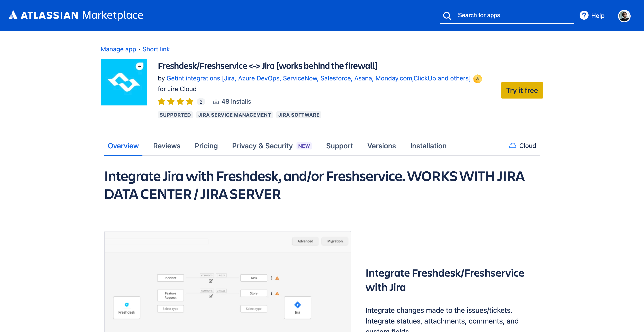
Task: Click the 2 FIELDS label on Incident mapping
Action: click(x=221, y=275)
